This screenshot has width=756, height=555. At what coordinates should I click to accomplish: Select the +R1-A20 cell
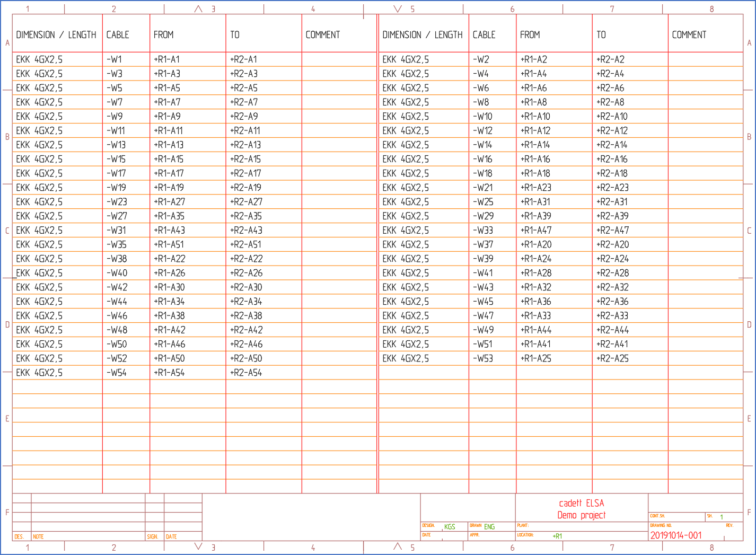pos(535,245)
